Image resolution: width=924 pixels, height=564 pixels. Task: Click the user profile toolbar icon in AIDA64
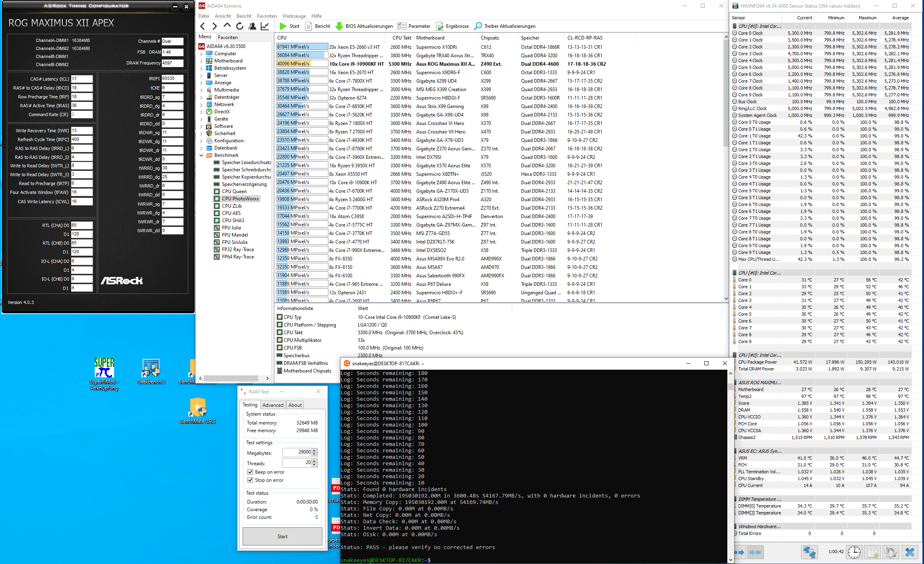pos(252,26)
